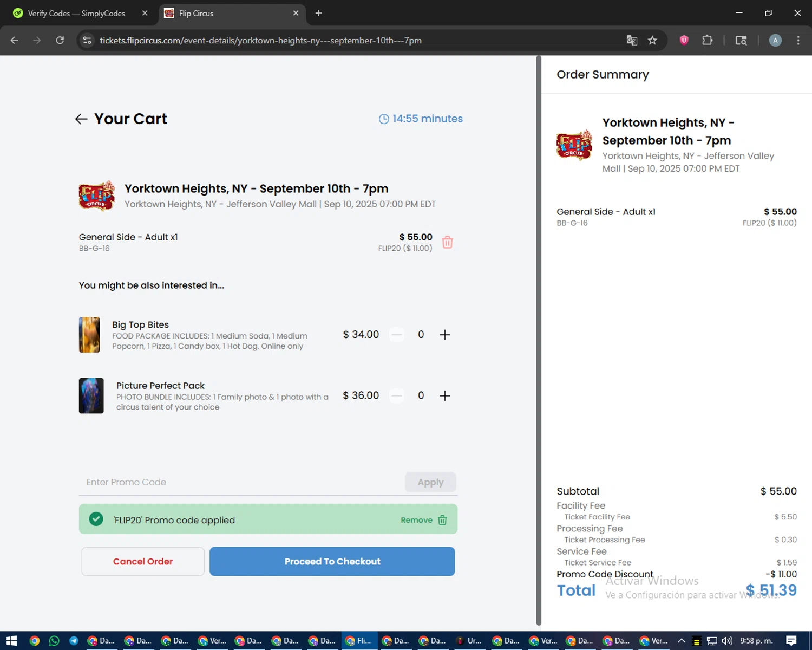Viewport: 812px width, 650px height.
Task: Go back using the arrow beside Your Cart
Action: (x=81, y=119)
